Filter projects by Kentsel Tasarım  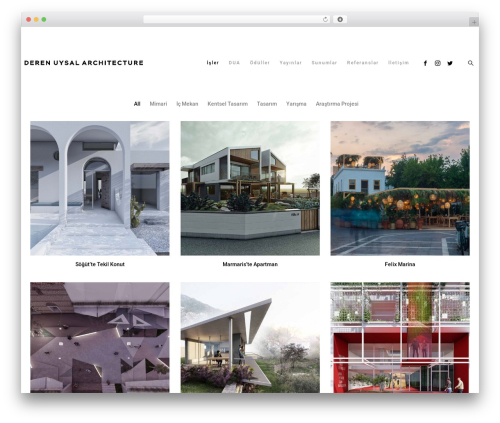tap(228, 104)
